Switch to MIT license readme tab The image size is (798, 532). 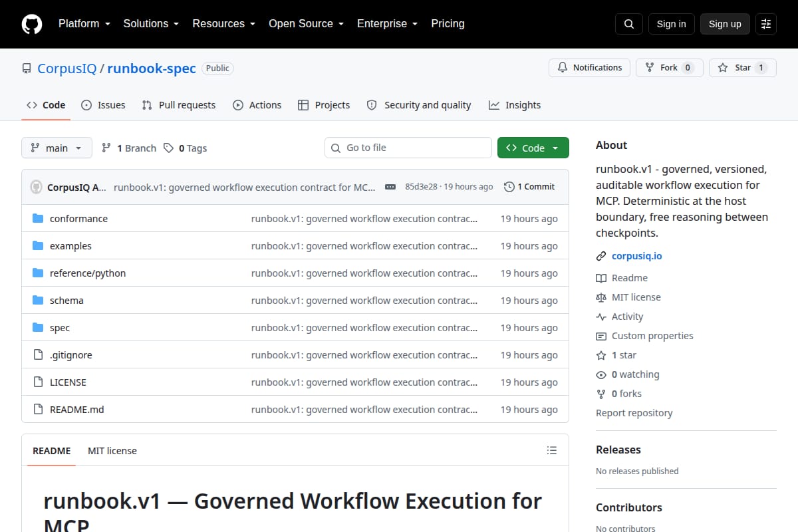[x=112, y=450]
